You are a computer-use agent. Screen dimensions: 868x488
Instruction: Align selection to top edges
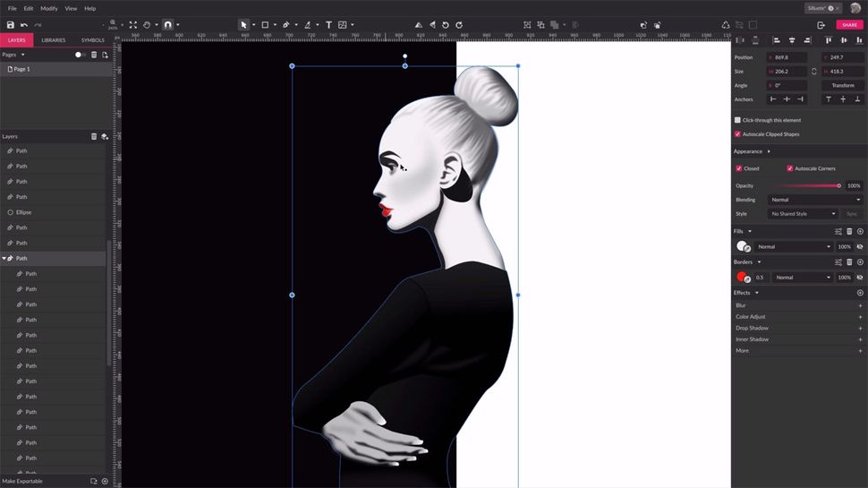point(828,40)
